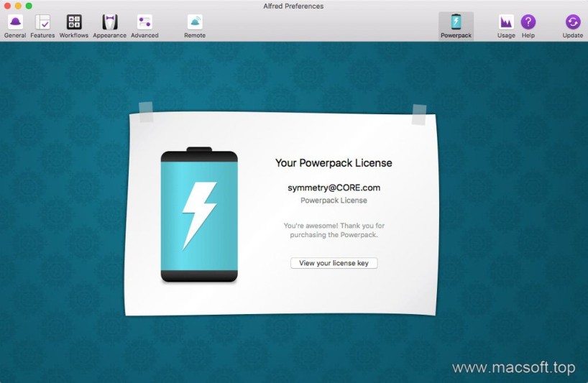Viewport: 588px width, 383px height.
Task: Click the thank you message text
Action: [334, 230]
